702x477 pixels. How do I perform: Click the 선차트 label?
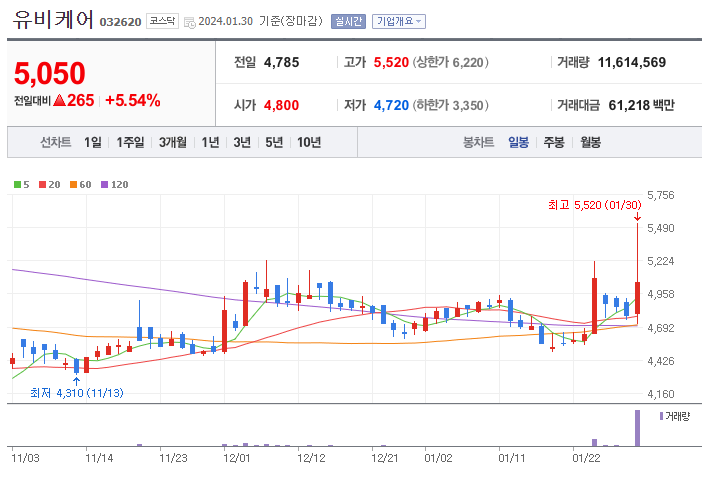pyautogui.click(x=56, y=142)
